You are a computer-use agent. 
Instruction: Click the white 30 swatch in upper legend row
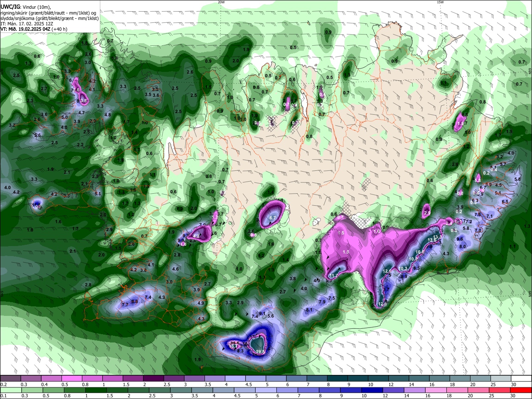tap(521, 379)
